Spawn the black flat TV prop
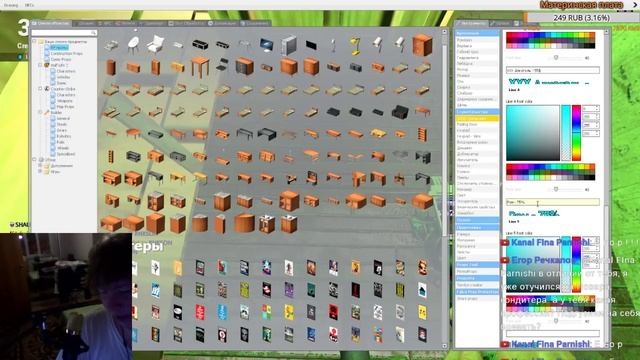Image resolution: width=640 pixels, height=360 pixels. pos(311,45)
